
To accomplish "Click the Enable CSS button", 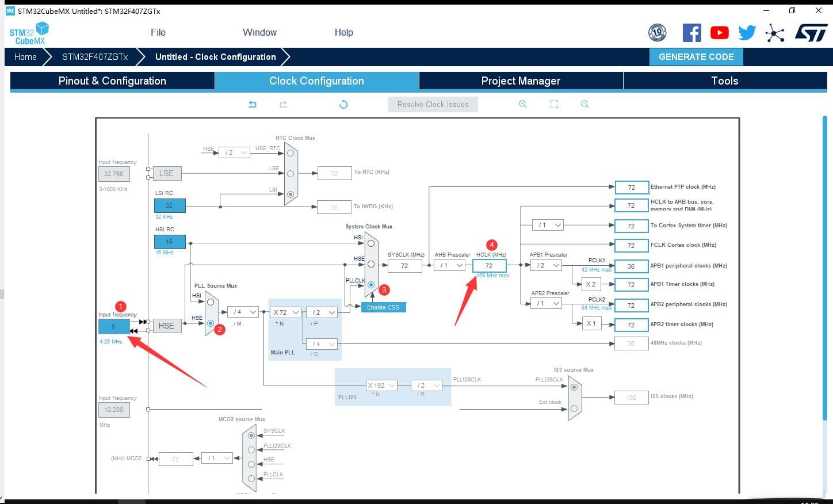I will 383,307.
